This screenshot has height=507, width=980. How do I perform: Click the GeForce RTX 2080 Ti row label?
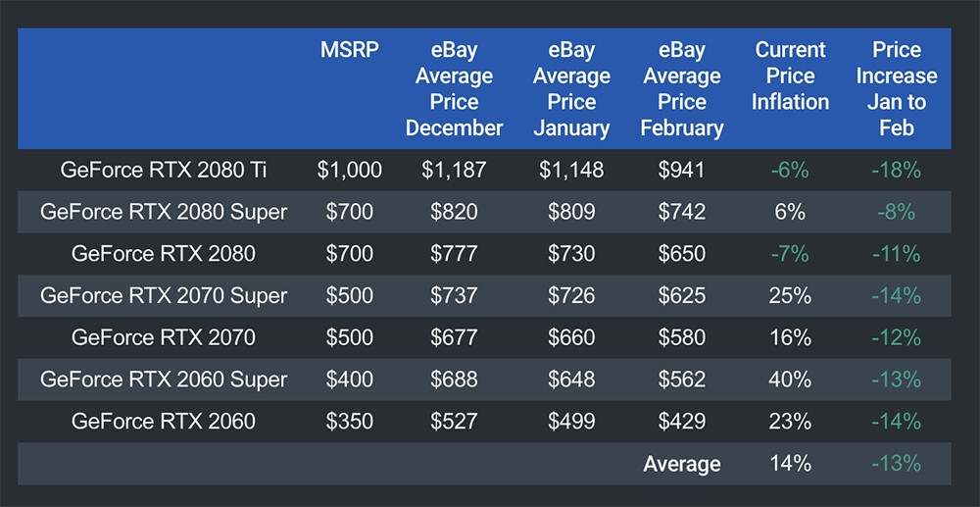point(164,171)
